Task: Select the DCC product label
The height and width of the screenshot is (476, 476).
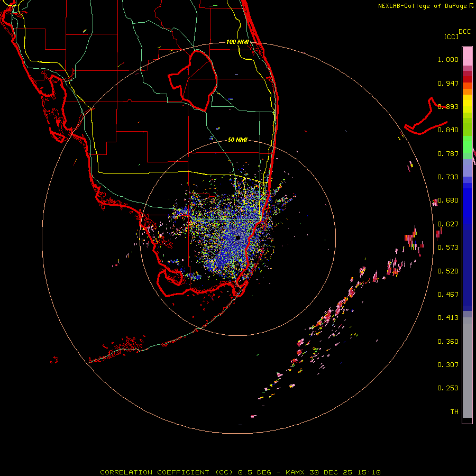Action: pyautogui.click(x=464, y=32)
